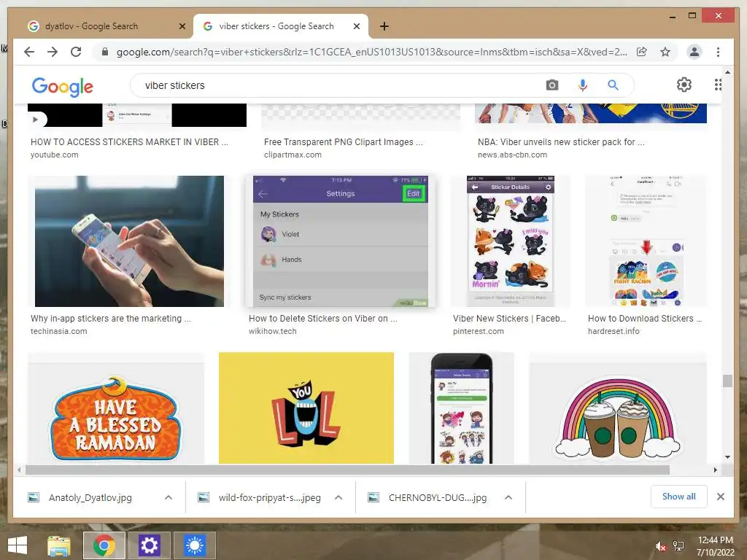Image resolution: width=747 pixels, height=560 pixels.
Task: Open the Chrome profile avatar
Action: click(694, 52)
